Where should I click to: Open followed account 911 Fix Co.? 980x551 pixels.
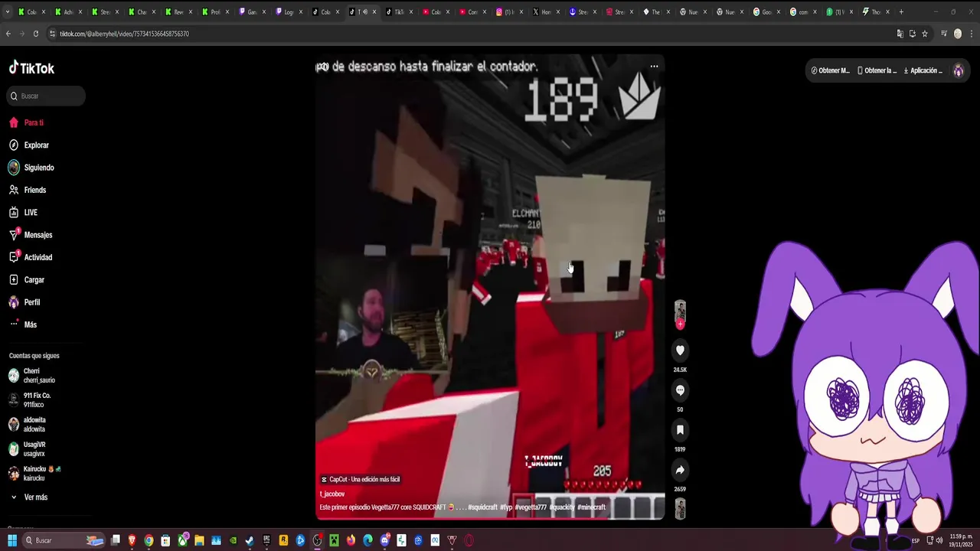point(31,400)
